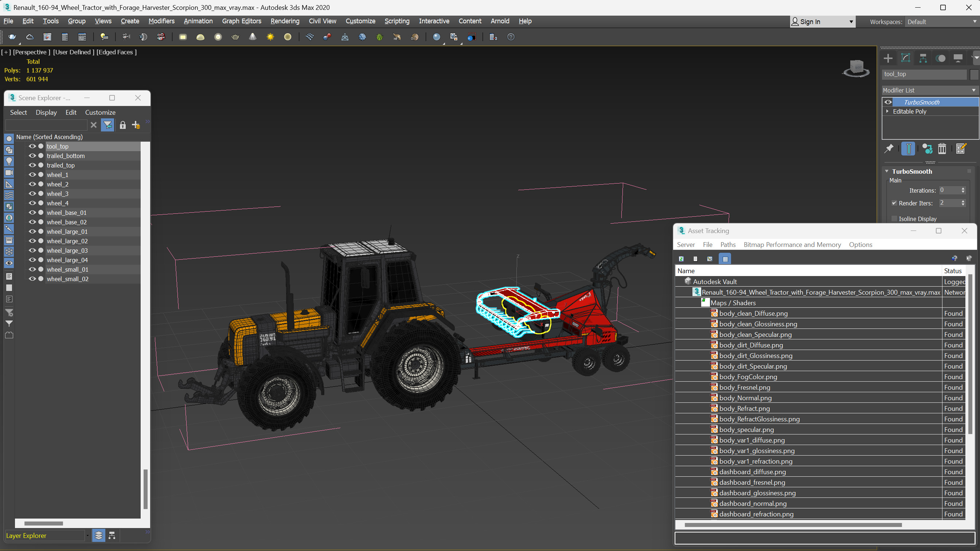
Task: Open the Layer Explorer dropdown
Action: pyautogui.click(x=87, y=535)
